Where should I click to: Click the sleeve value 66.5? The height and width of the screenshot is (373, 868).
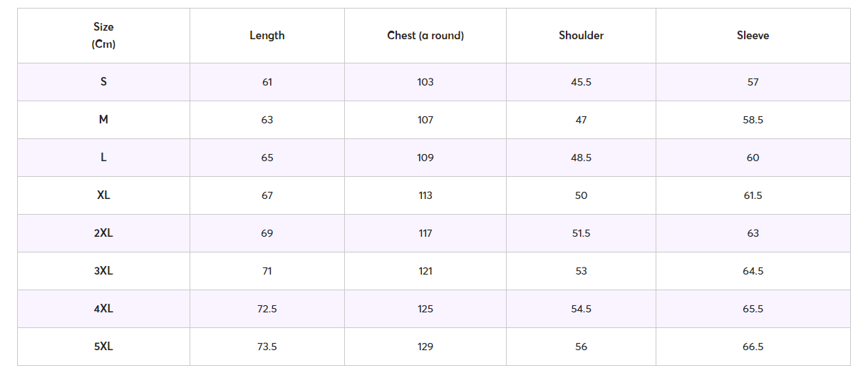pos(753,347)
